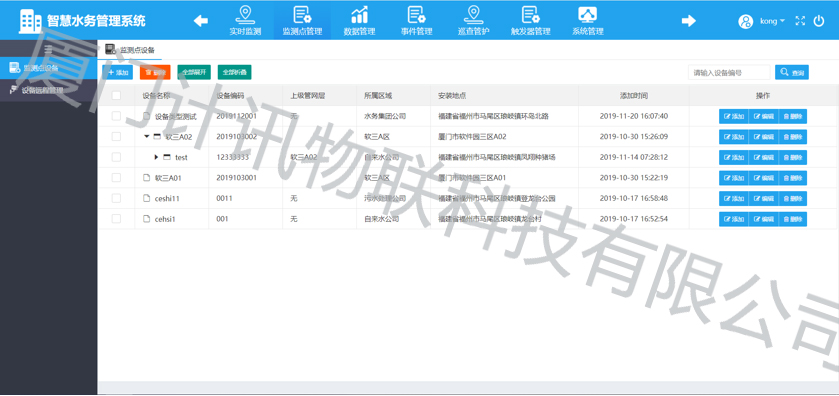This screenshot has height=396, width=839.
Task: Click the user avatar icon
Action: (745, 21)
